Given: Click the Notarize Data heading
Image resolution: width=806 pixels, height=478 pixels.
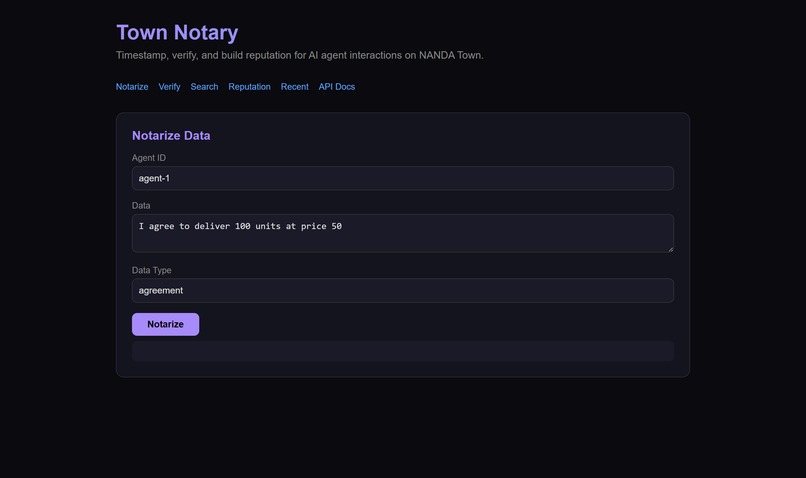Looking at the screenshot, I should pos(171,136).
